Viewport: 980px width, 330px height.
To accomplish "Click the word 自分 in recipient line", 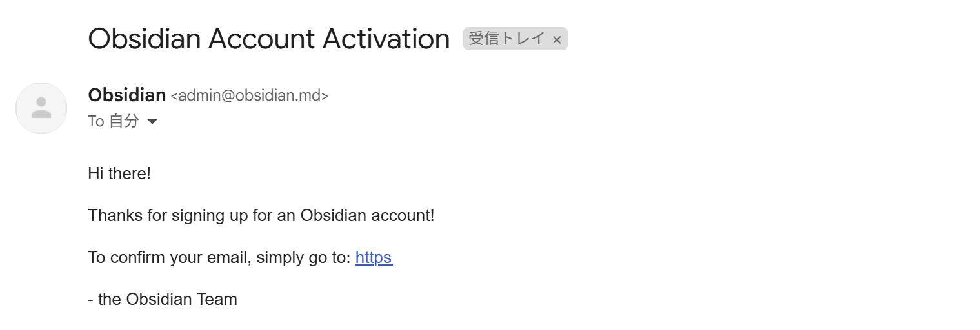I will [x=124, y=121].
